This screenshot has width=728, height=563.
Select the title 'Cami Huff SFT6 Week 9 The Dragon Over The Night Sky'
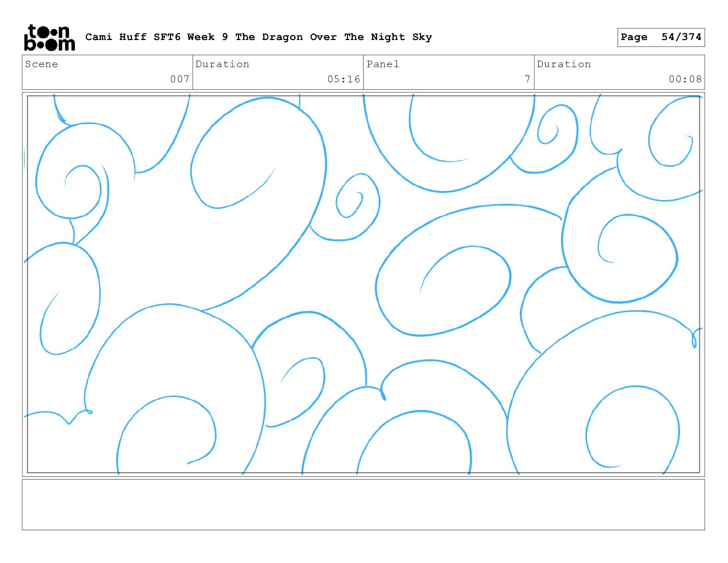click(x=259, y=37)
